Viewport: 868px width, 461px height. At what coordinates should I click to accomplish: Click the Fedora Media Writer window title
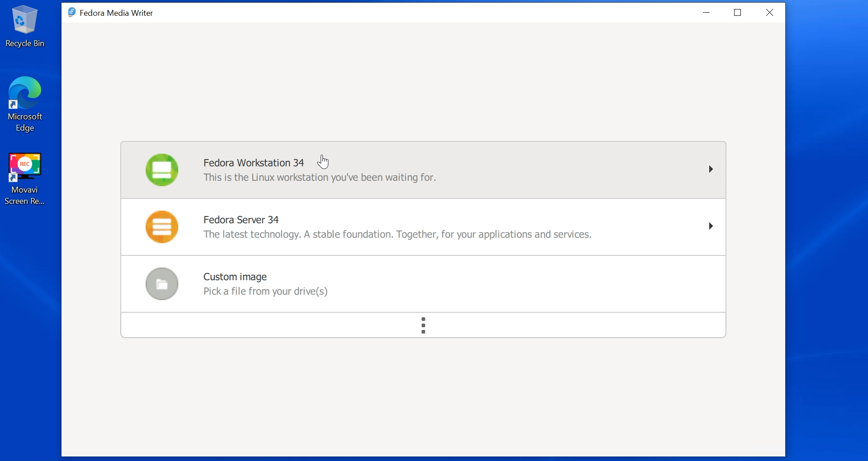116,13
